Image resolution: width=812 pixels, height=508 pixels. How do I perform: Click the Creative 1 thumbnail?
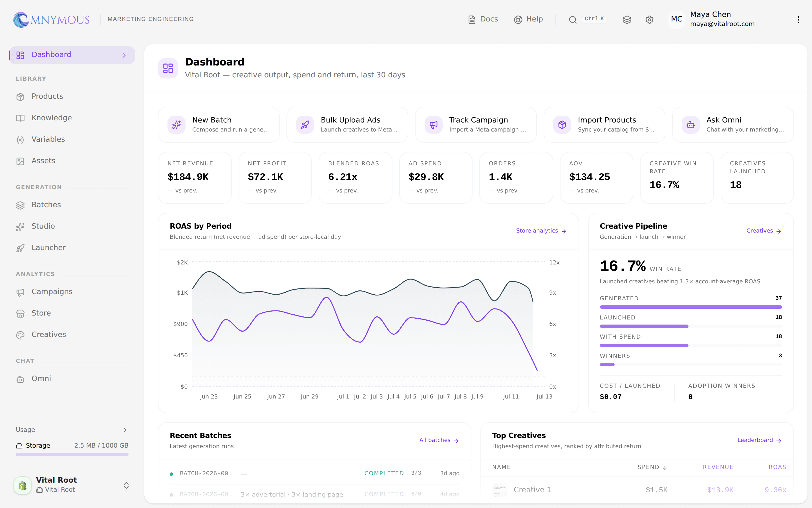point(500,490)
